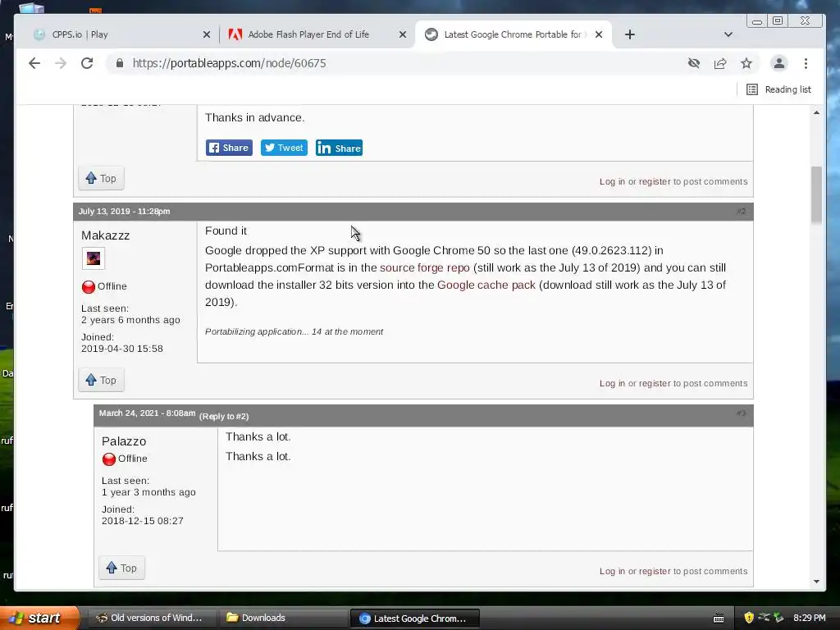840x630 pixels.
Task: Click comment permalink #2
Action: [742, 212]
